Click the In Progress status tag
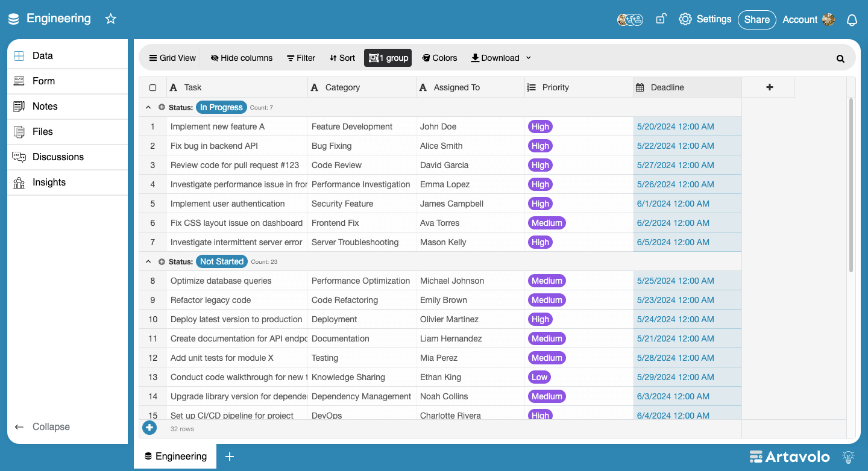Viewport: 868px width, 471px height. coord(221,107)
